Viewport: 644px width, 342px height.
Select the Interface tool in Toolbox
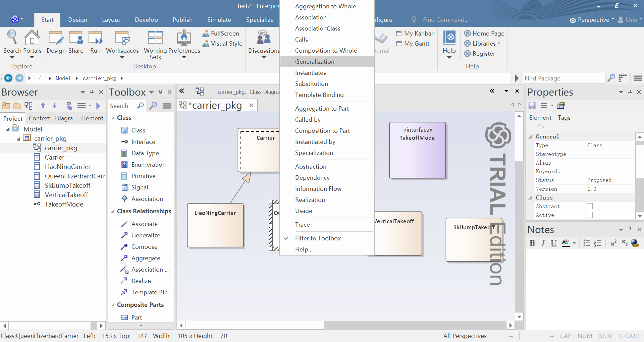143,141
